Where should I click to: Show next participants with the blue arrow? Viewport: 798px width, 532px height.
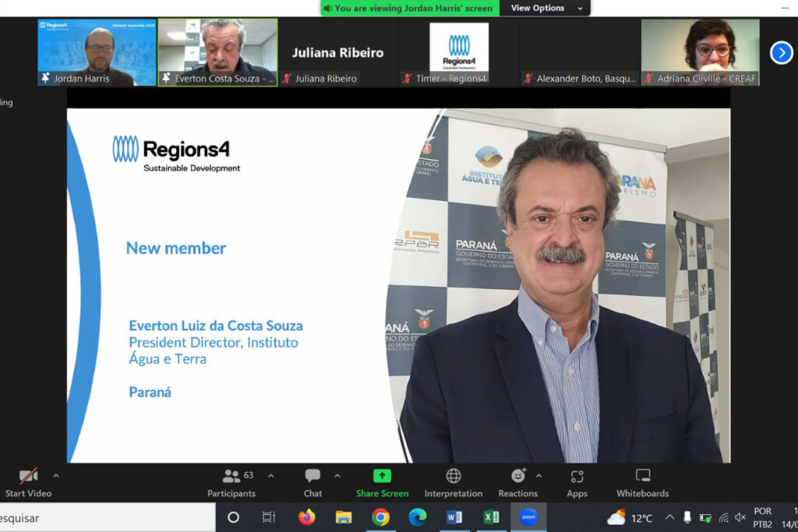coord(781,52)
